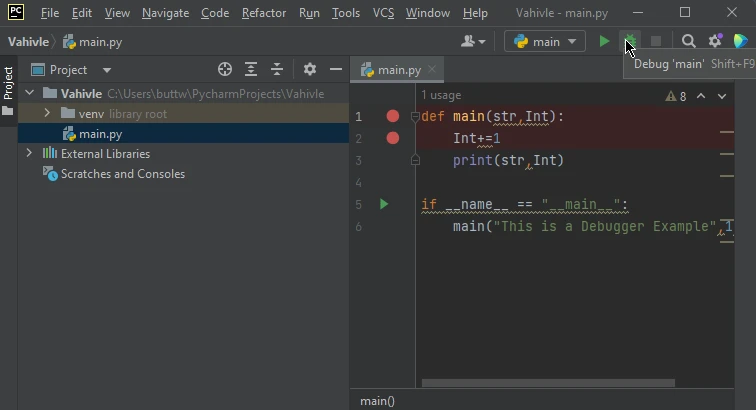Image resolution: width=756 pixels, height=410 pixels.
Task: Close the main.py editor tab
Action: 432,69
